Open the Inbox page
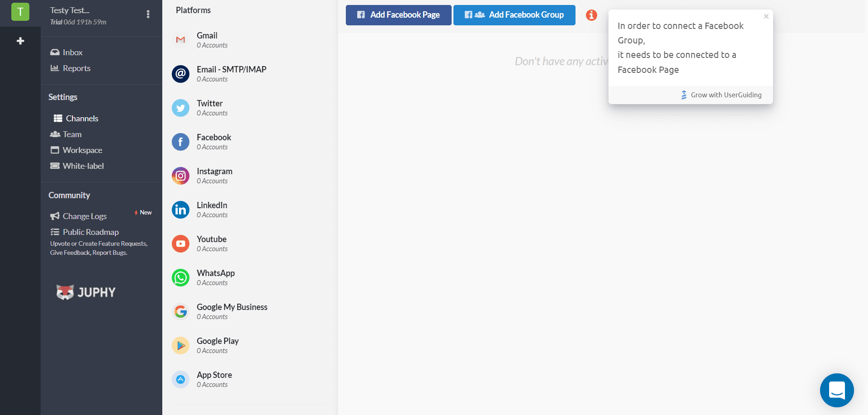Image resolution: width=868 pixels, height=415 pixels. point(66,52)
